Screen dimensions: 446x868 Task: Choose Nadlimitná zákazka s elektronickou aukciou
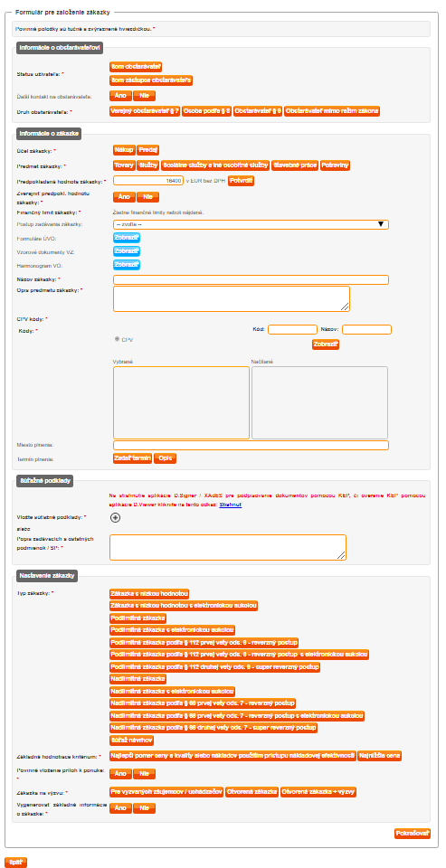pos(173,692)
